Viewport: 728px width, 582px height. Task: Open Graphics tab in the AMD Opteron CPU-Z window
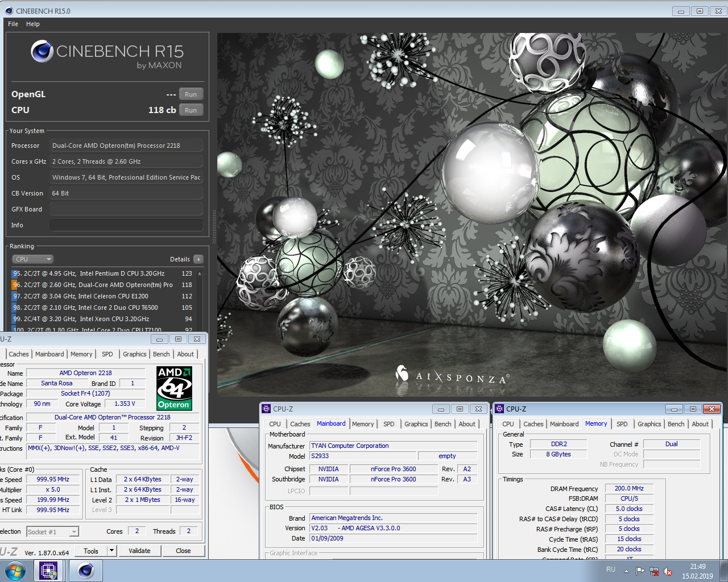(135, 354)
